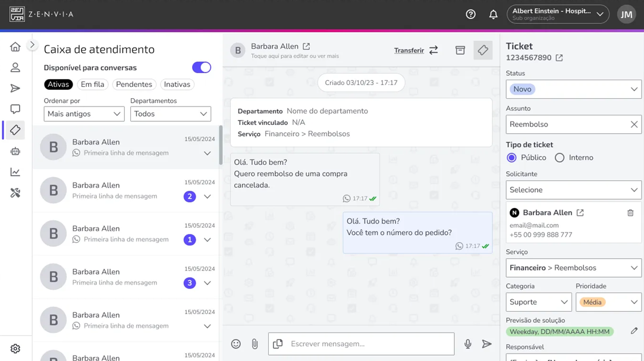
Task: Toggle the ticket panel tag icon
Action: pos(483,50)
